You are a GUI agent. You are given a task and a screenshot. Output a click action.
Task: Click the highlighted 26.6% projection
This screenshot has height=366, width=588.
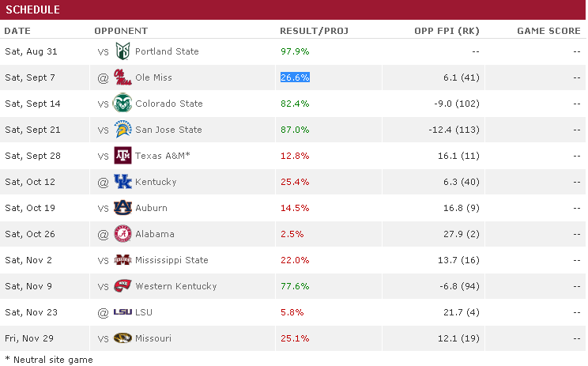coord(295,77)
